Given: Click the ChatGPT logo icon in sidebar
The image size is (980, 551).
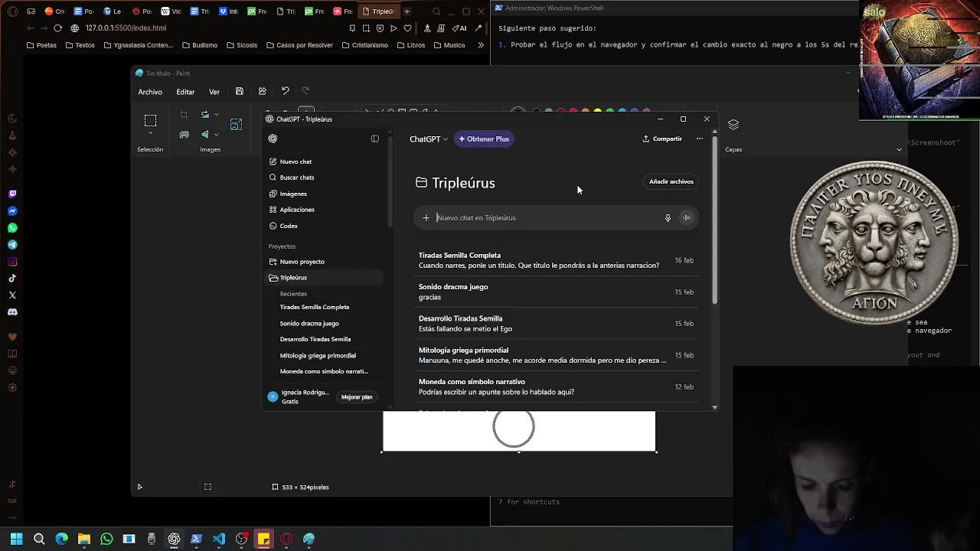Looking at the screenshot, I should (x=273, y=139).
